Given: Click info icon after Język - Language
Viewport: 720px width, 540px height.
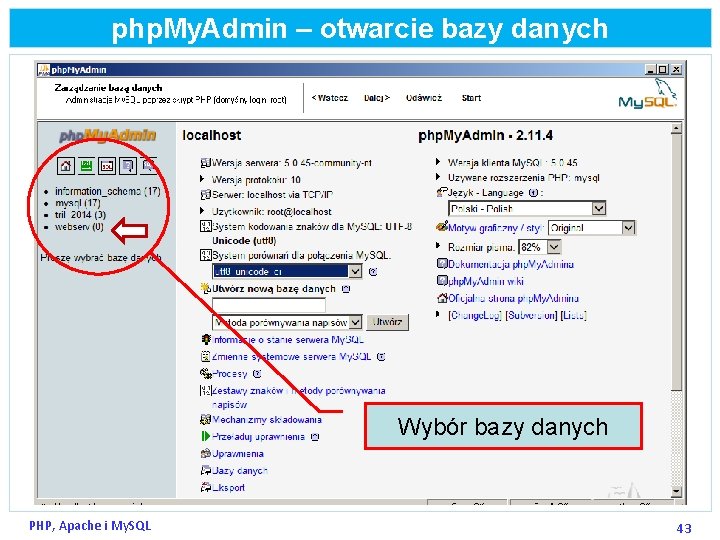Looking at the screenshot, I should (x=533, y=193).
